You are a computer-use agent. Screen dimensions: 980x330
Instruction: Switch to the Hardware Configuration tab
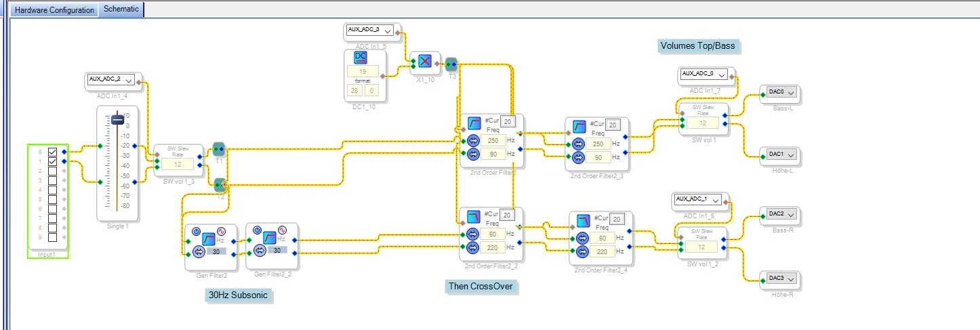tap(54, 9)
